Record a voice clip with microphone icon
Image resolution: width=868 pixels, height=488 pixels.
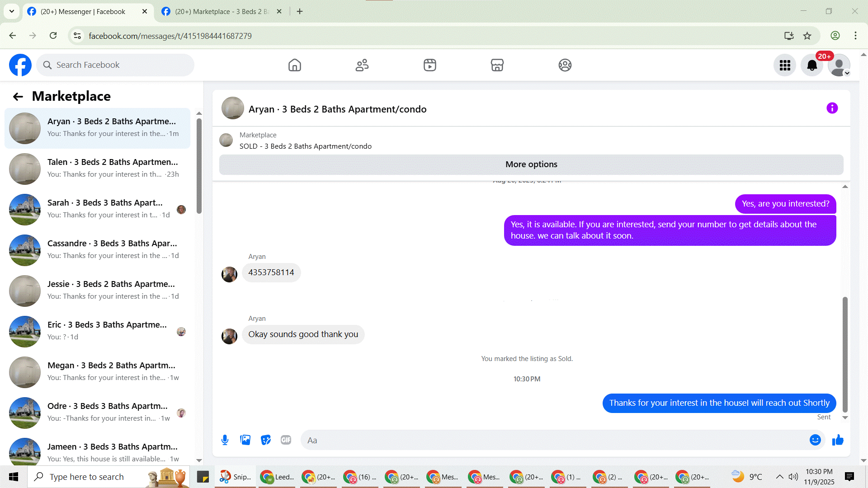click(225, 440)
